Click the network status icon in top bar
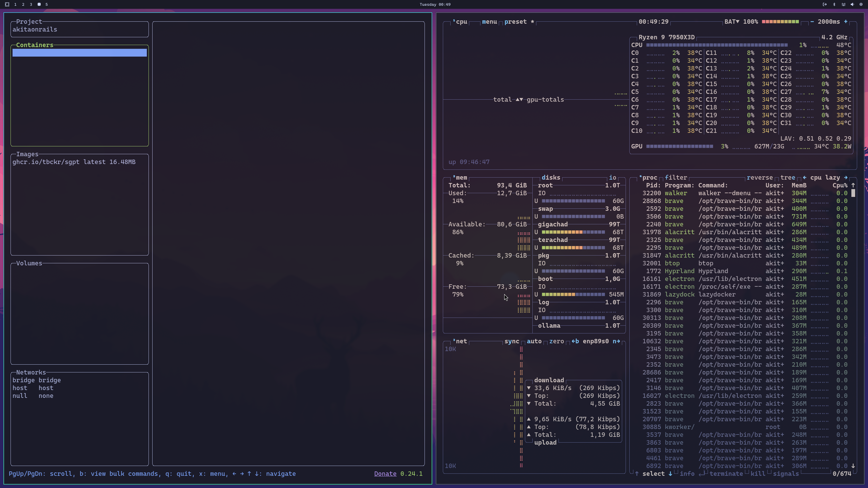 [843, 4]
